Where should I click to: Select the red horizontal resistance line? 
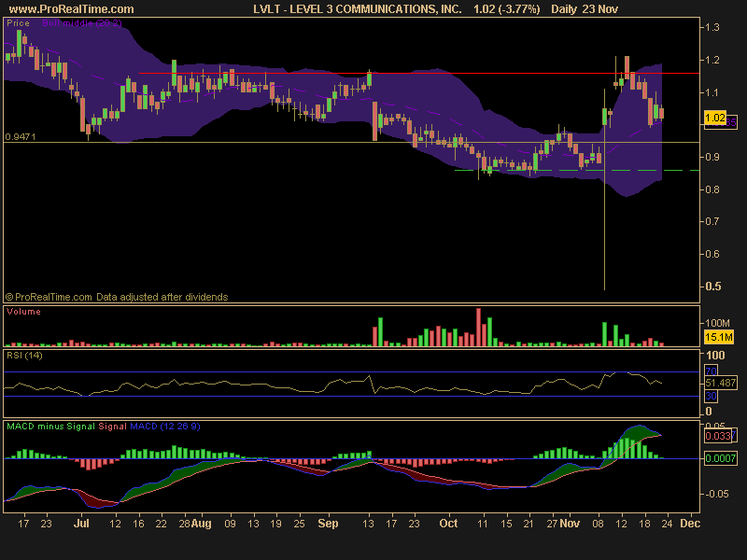pyautogui.click(x=419, y=74)
